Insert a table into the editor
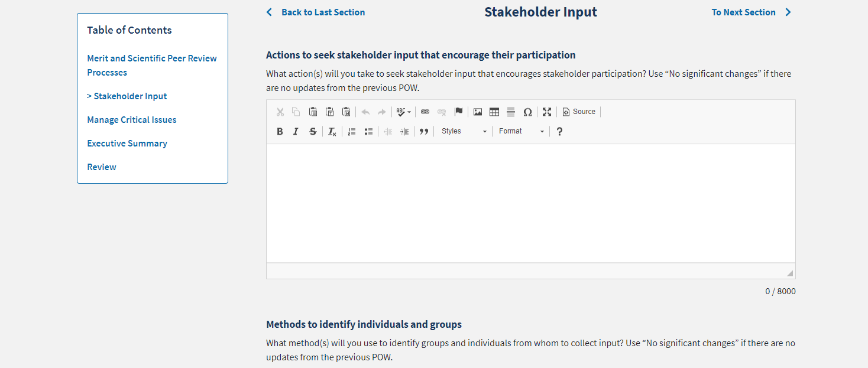The width and height of the screenshot is (868, 368). coord(494,112)
